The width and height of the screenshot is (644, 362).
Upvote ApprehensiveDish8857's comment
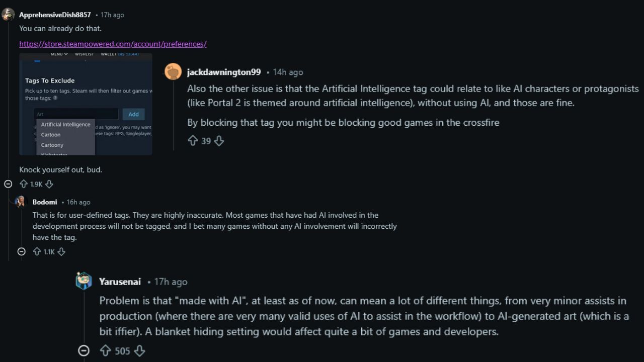(x=24, y=184)
